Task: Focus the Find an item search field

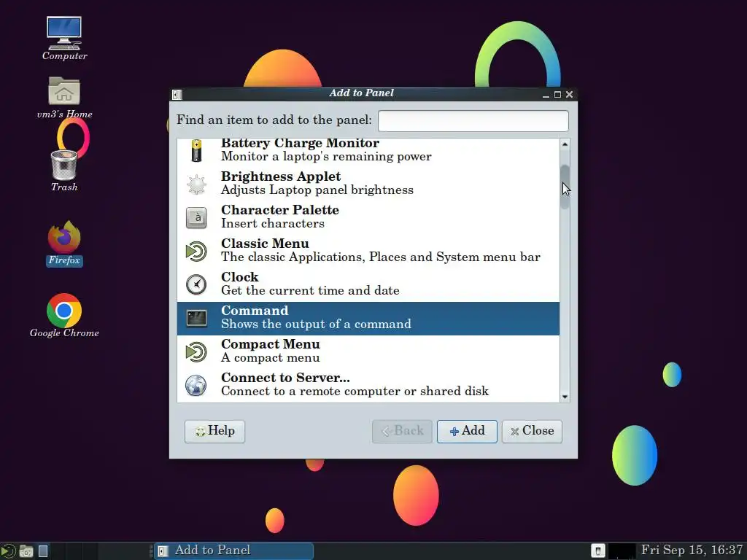Action: coord(473,121)
